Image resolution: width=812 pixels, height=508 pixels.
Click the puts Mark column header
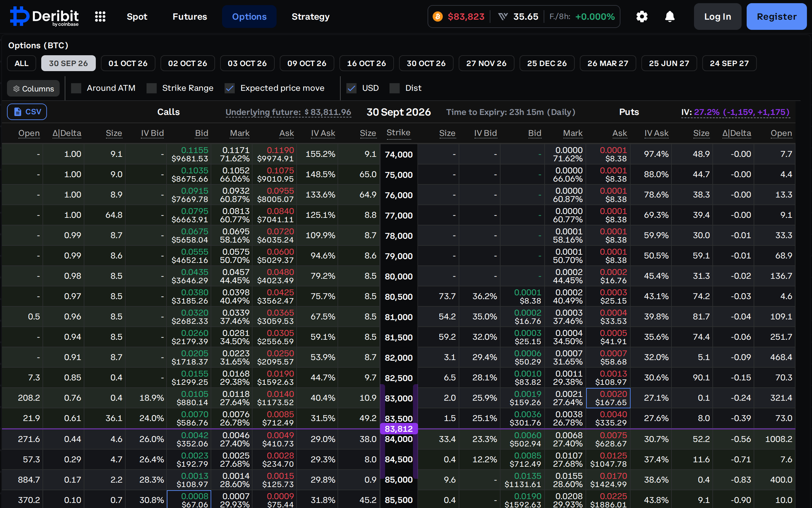(573, 133)
